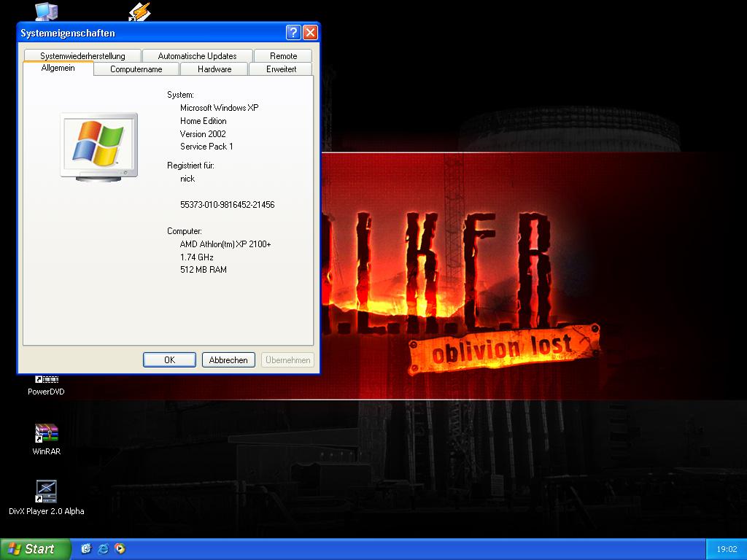The height and width of the screenshot is (560, 747).
Task: Click the Übernehmen button
Action: point(287,360)
